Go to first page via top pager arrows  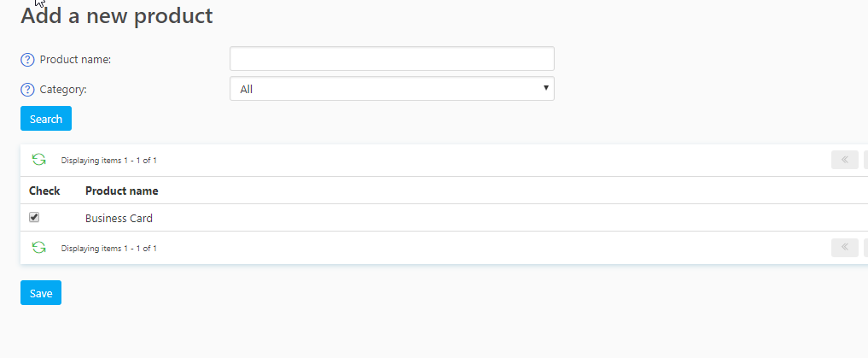[x=845, y=160]
